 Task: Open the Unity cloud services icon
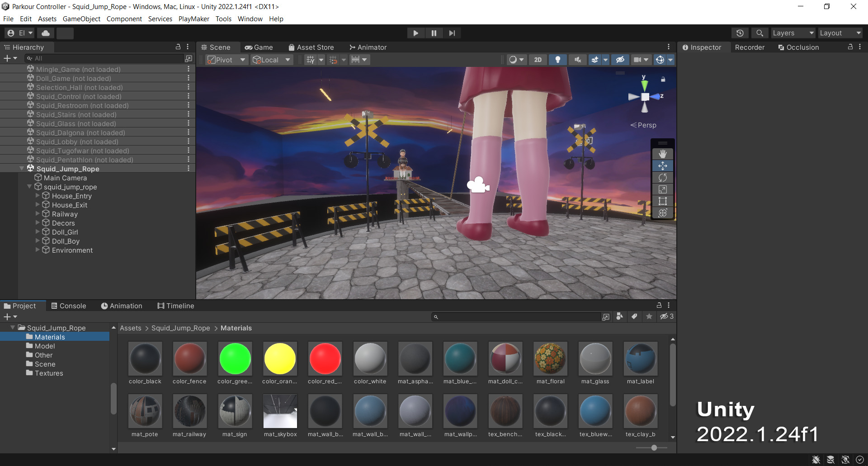[x=46, y=33]
